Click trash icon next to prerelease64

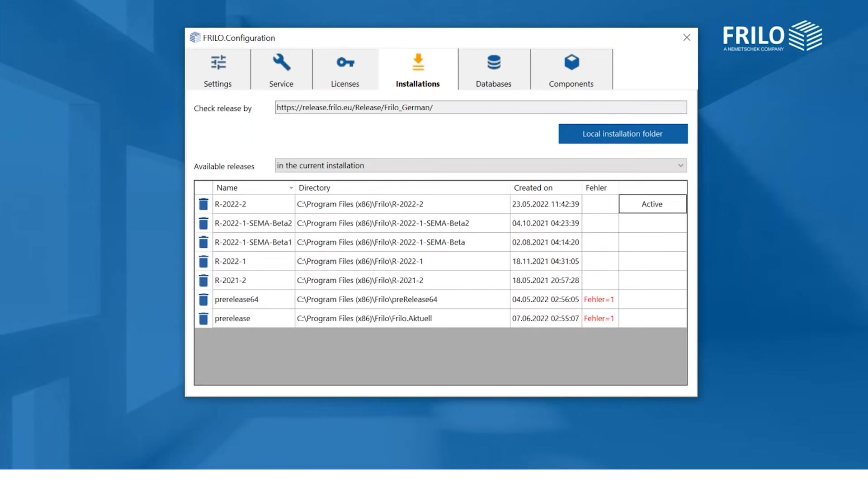[203, 300]
